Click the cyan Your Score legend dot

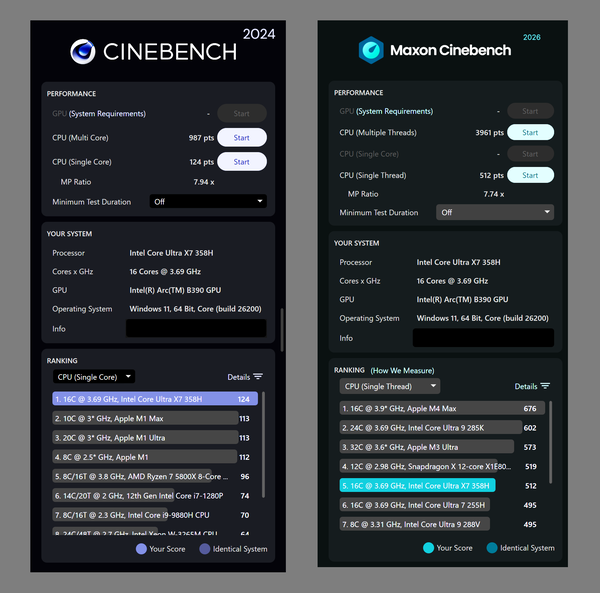429,548
